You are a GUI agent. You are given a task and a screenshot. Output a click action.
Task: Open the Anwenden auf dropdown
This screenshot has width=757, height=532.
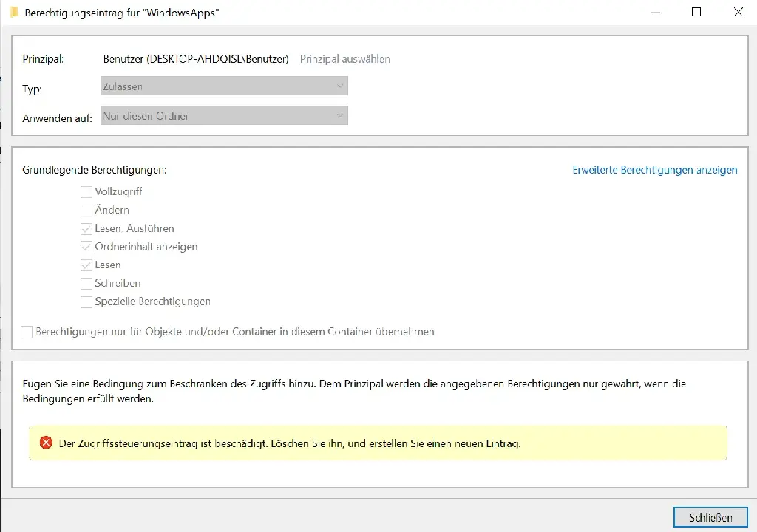tap(224, 116)
